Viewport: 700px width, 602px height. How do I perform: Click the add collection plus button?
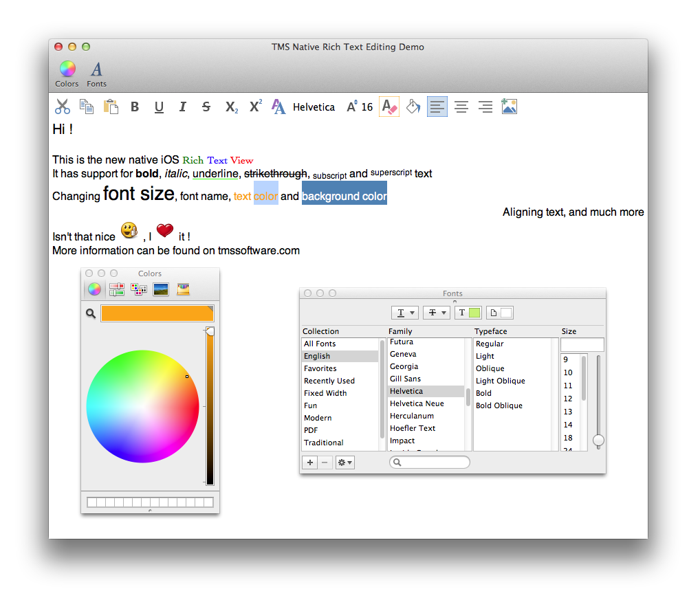coord(310,462)
